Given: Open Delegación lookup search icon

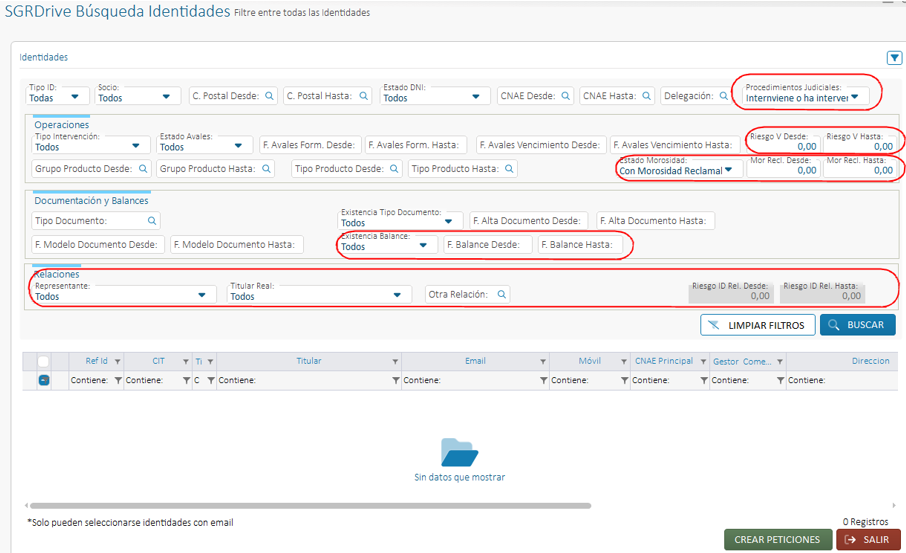Looking at the screenshot, I should point(722,97).
